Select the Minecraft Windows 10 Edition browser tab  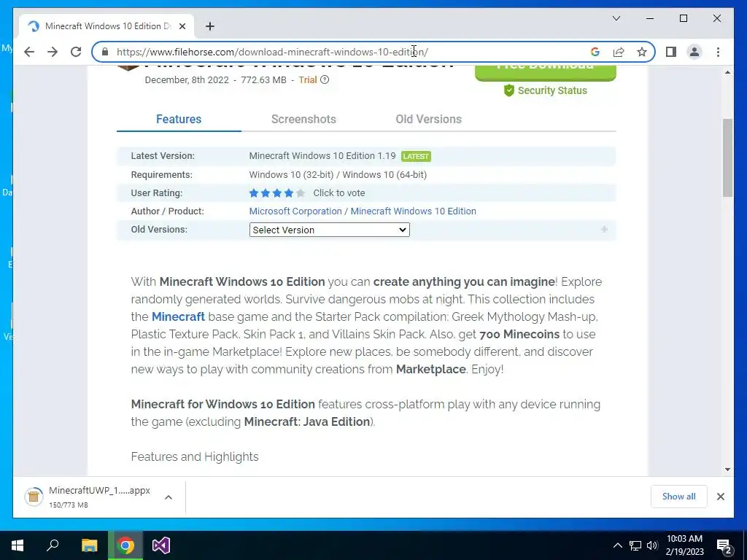107,26
